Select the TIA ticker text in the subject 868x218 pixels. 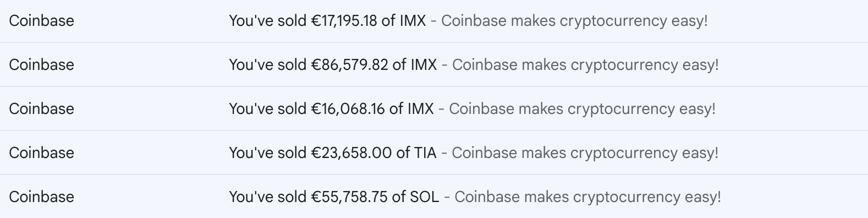[x=425, y=153]
